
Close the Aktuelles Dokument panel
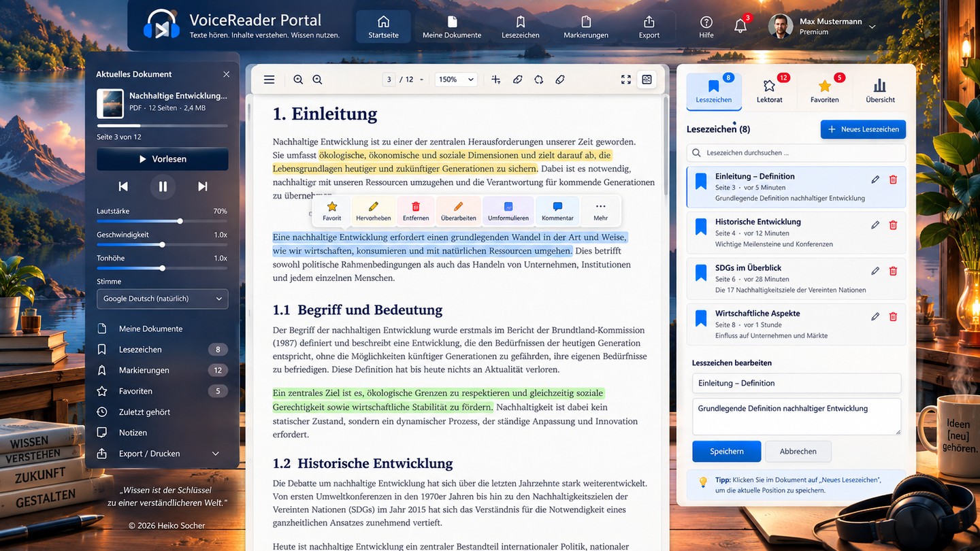(227, 74)
